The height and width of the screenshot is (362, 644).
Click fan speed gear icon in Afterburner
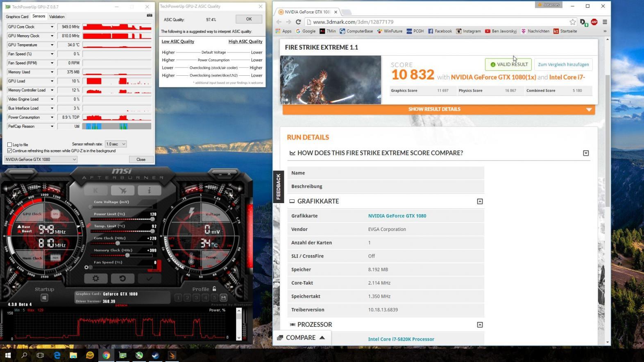(x=86, y=267)
